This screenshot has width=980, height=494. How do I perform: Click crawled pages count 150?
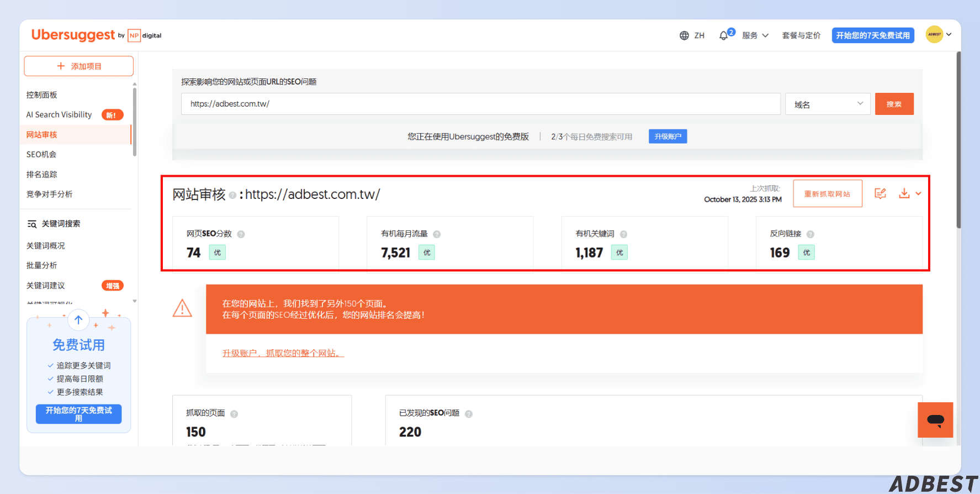coord(195,432)
